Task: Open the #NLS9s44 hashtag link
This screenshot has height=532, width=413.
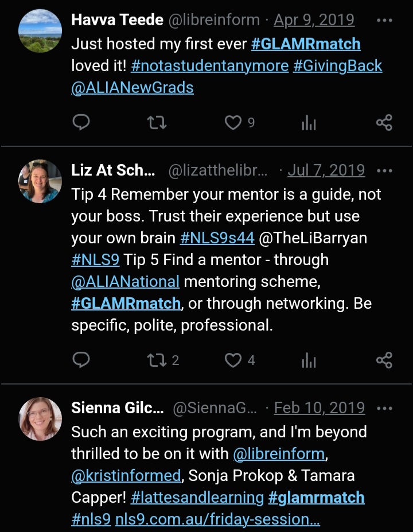Action: (x=217, y=238)
